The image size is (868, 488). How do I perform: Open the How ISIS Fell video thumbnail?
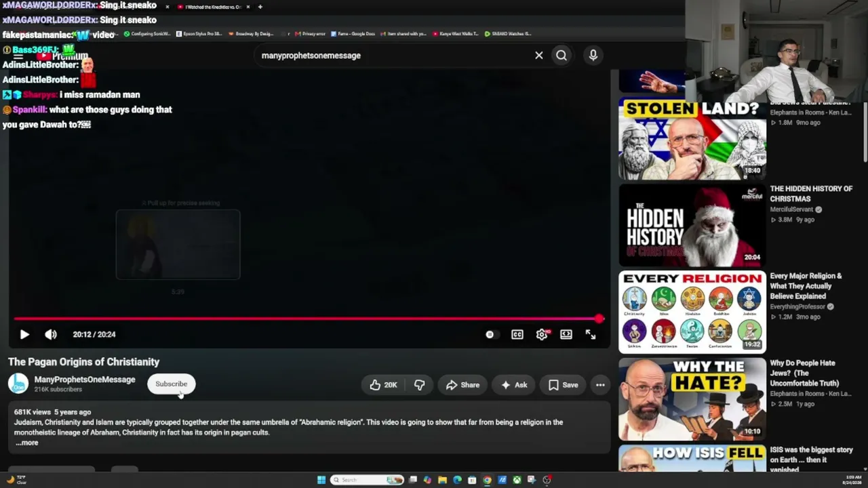pyautogui.click(x=692, y=459)
